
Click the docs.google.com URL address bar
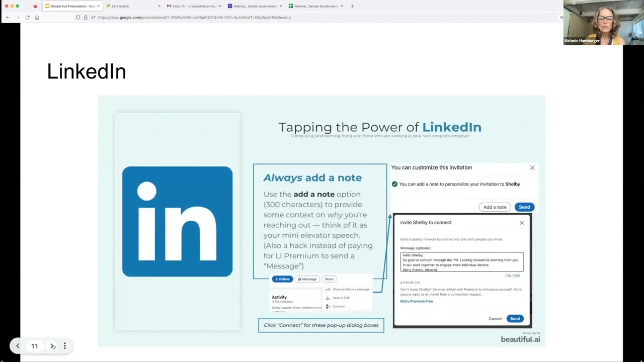pos(194,17)
